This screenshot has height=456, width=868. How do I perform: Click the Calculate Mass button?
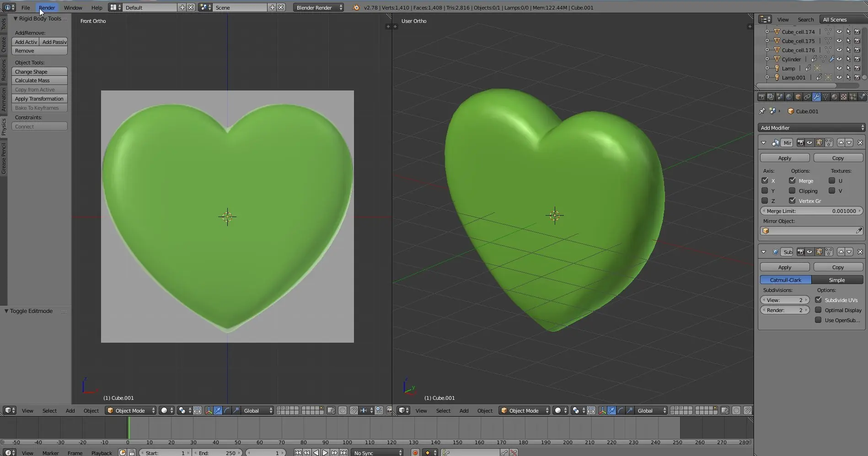39,80
